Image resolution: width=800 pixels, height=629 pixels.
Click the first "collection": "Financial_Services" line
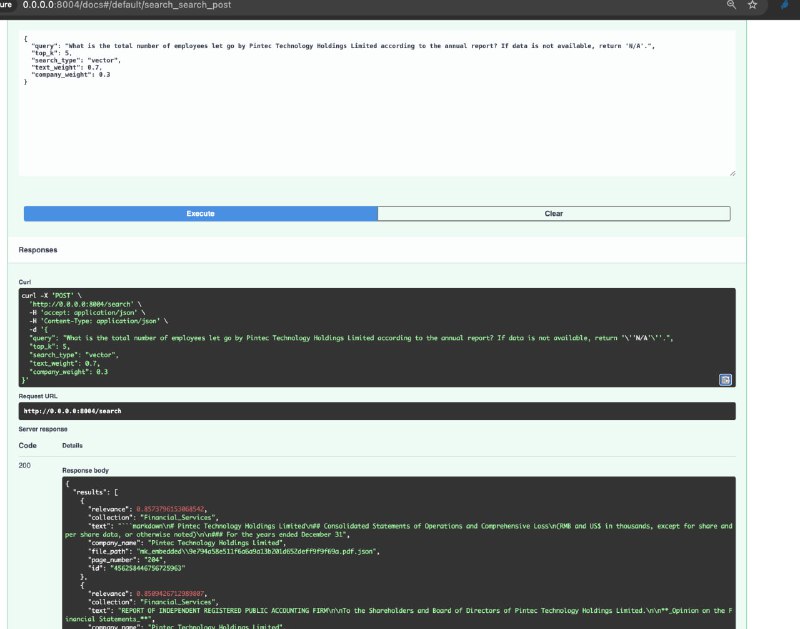[153, 517]
